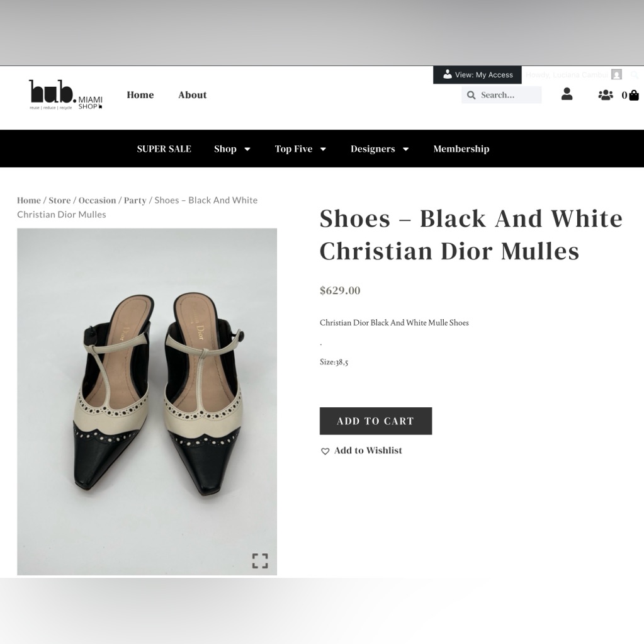Click the Howdy, Luciana Cambui text
The height and width of the screenshot is (644, 644).
[x=567, y=75]
